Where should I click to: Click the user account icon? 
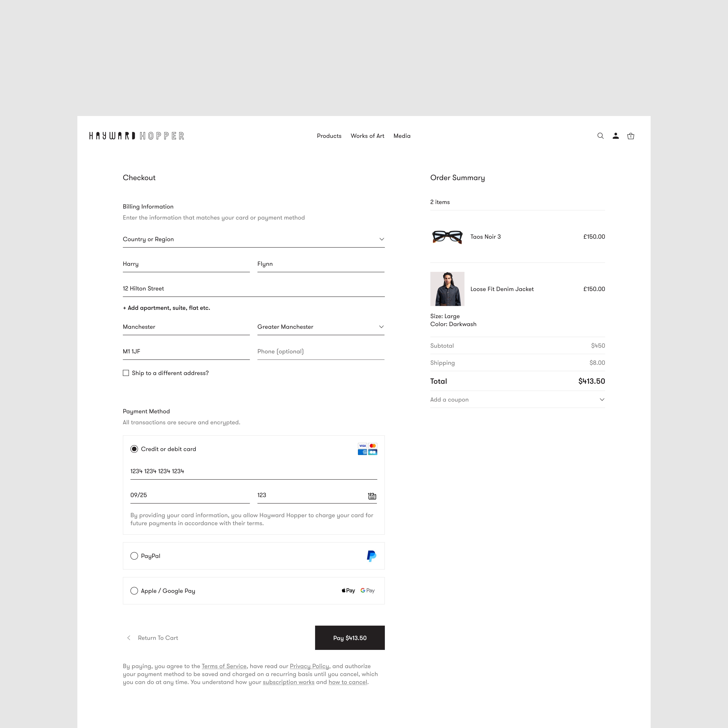[x=615, y=136]
